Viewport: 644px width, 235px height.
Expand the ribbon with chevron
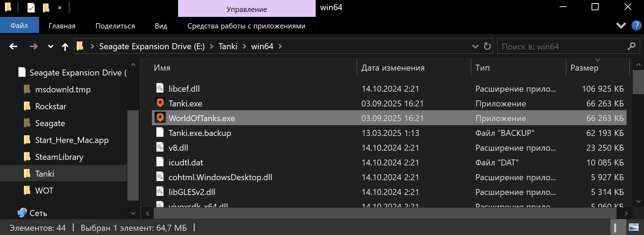coord(621,26)
